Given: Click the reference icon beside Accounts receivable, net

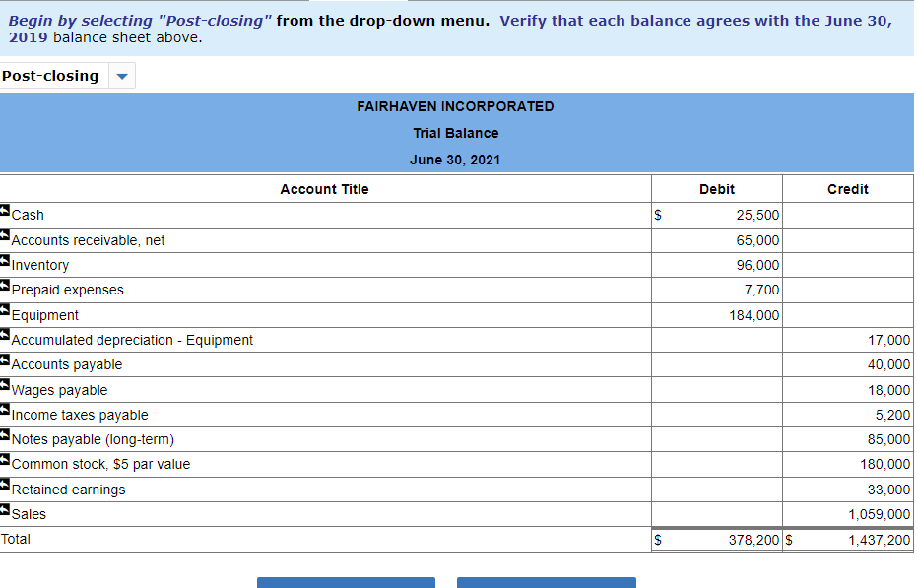Looking at the screenshot, I should (6, 235).
